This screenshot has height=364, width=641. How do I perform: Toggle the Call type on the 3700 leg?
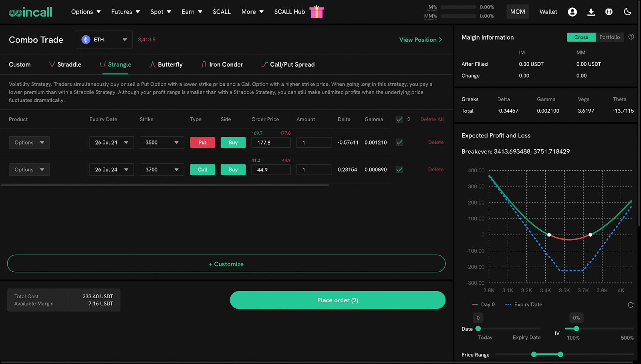pos(202,170)
